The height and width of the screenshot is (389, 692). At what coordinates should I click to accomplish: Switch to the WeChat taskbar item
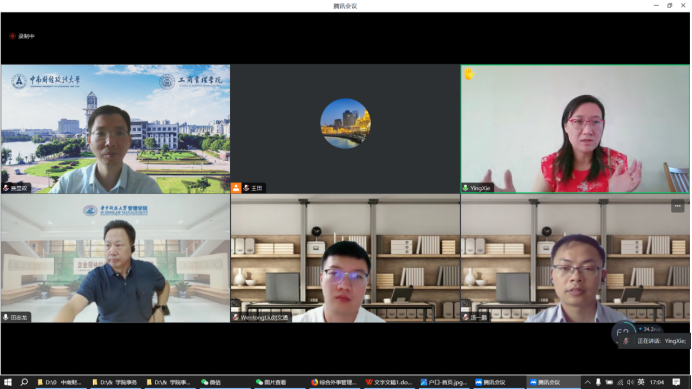click(211, 382)
